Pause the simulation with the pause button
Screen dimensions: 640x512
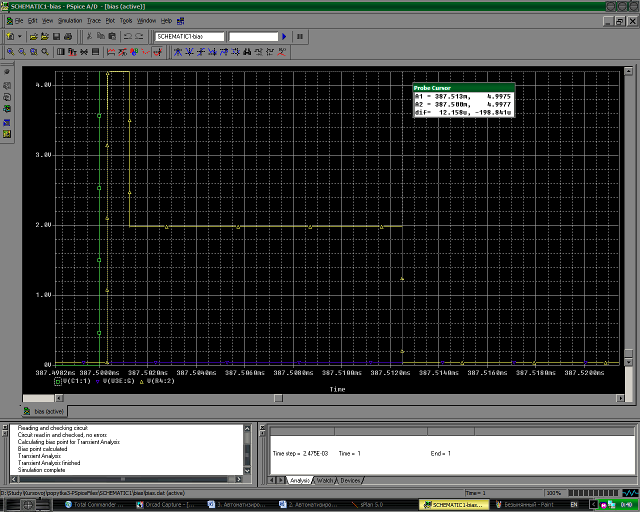click(x=299, y=36)
